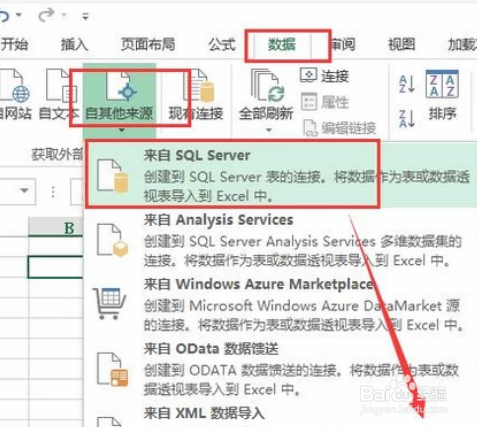477x427 pixels.
Task: Expand the 自其他来源 dropdown arrow
Action: click(x=121, y=130)
